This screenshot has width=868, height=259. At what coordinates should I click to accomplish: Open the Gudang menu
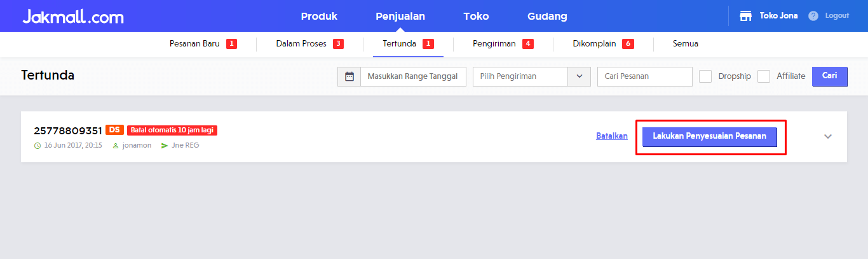(x=547, y=17)
